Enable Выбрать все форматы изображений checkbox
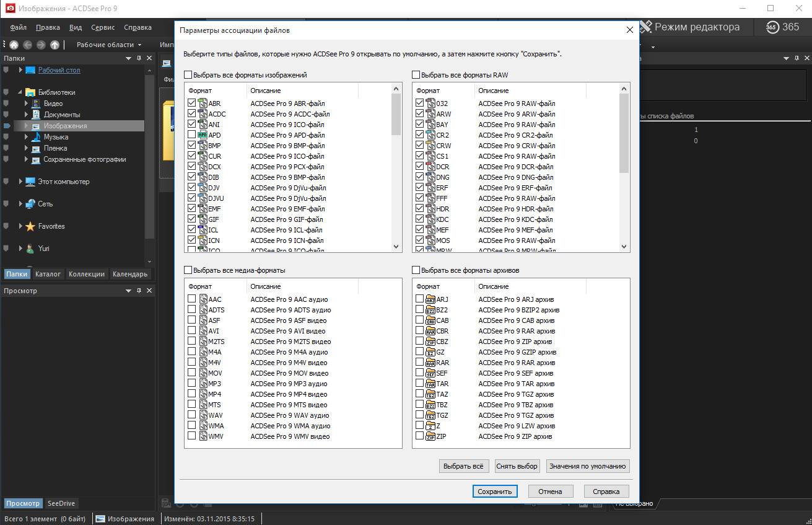This screenshot has height=525, width=812. point(188,75)
